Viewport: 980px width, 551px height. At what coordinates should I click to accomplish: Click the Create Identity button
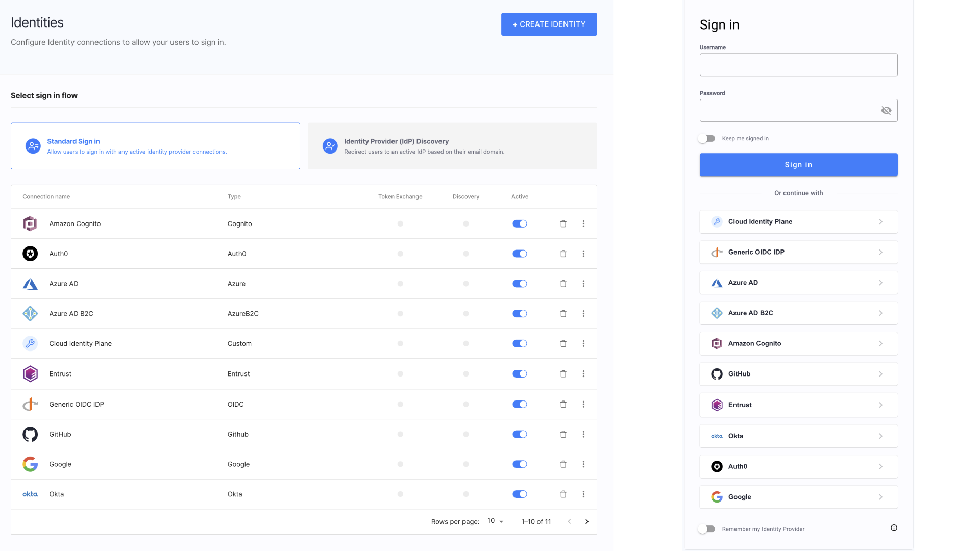point(549,24)
